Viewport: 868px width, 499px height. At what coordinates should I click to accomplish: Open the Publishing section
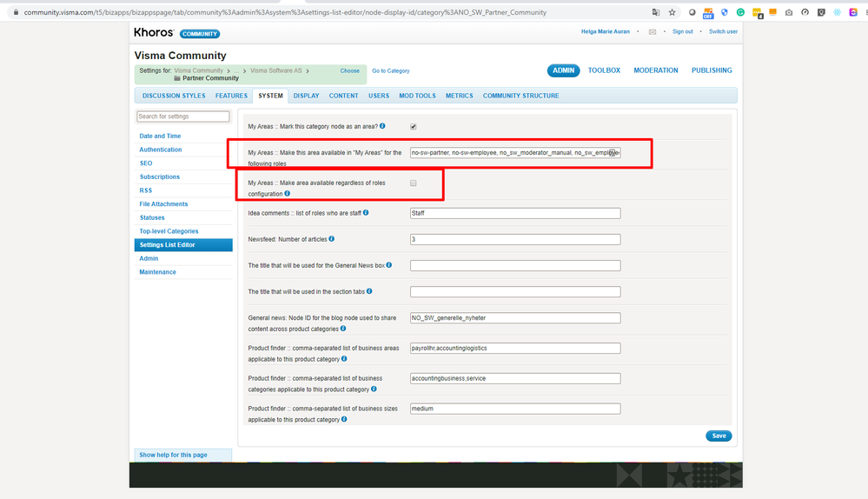click(x=712, y=70)
